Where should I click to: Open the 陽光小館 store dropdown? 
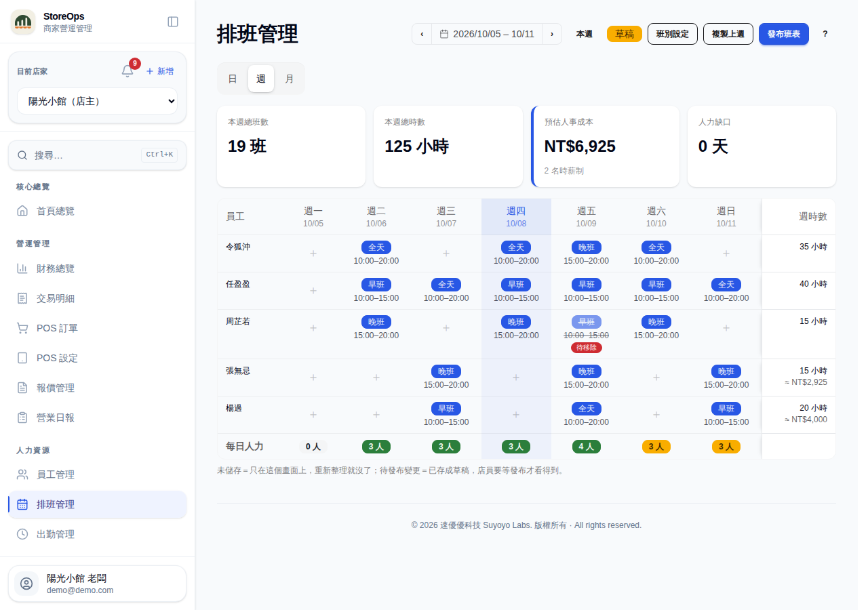tap(97, 101)
